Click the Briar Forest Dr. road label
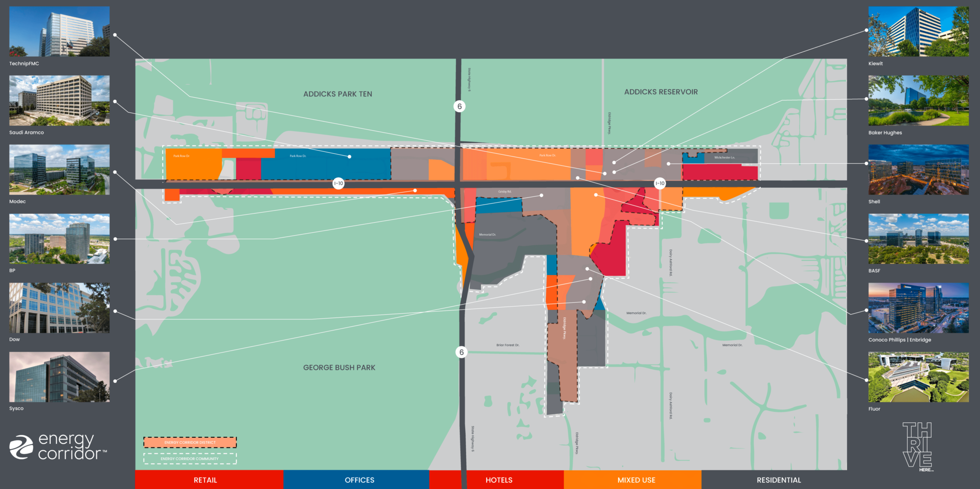 click(508, 345)
